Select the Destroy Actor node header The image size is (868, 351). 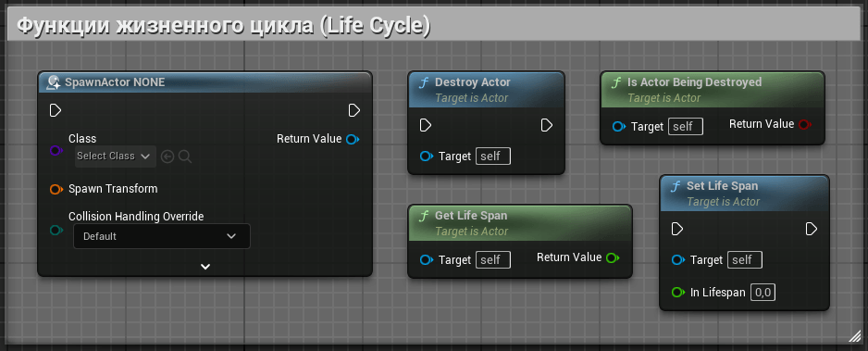[x=486, y=90]
